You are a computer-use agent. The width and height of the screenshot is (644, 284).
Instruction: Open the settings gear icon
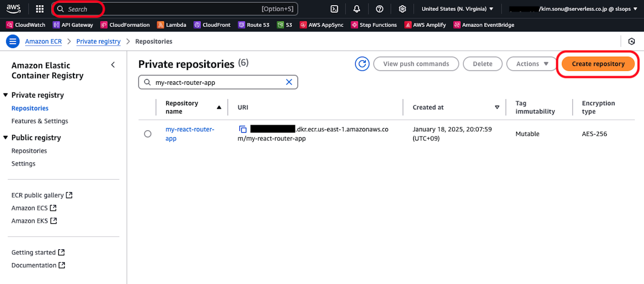[402, 9]
